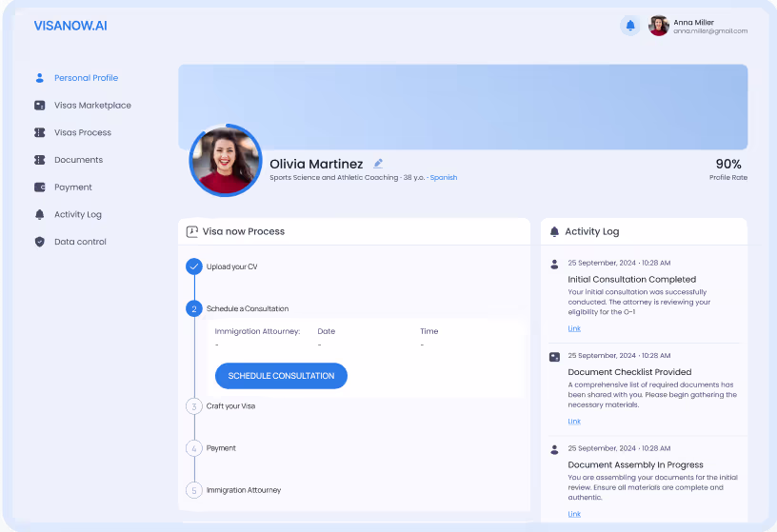
Task: Open link under Document Assembly In Progress
Action: 574,514
